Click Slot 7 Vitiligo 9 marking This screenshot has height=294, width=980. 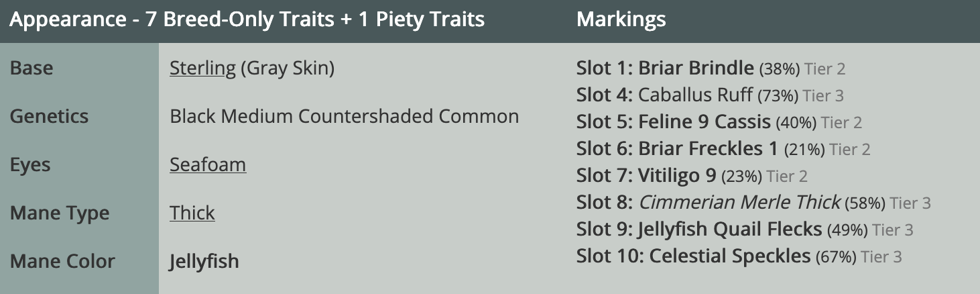click(677, 176)
